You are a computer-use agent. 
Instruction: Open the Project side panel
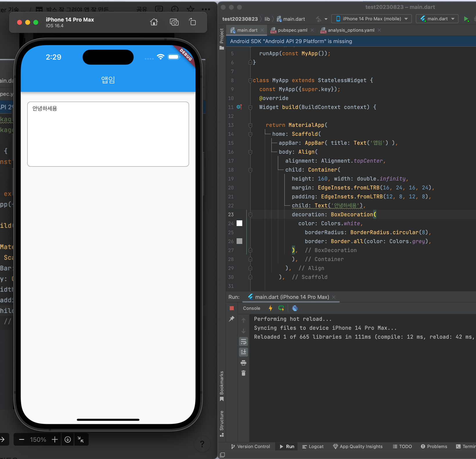pos(222,39)
